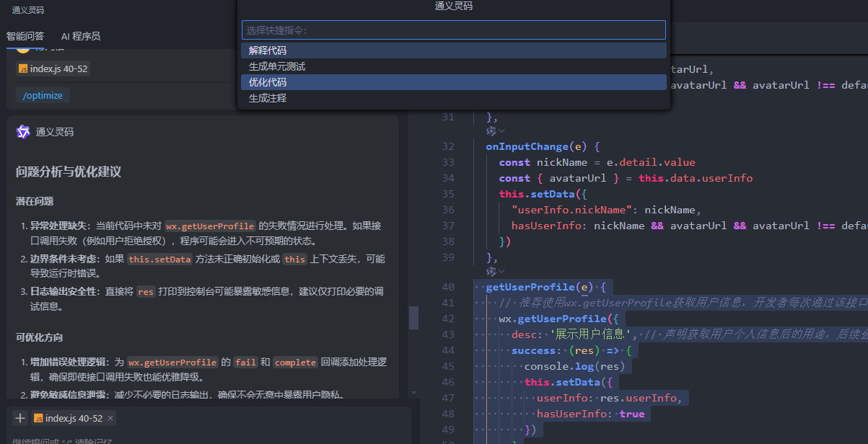
Task: Click hasUserInfo: true on line 48
Action: [590, 414]
